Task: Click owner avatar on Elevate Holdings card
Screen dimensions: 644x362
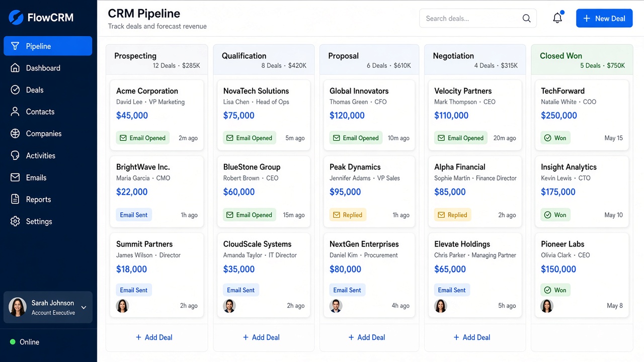Action: (441, 306)
